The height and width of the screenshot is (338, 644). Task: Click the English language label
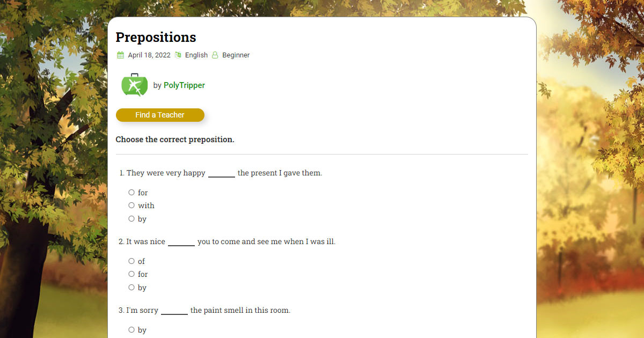click(x=196, y=55)
